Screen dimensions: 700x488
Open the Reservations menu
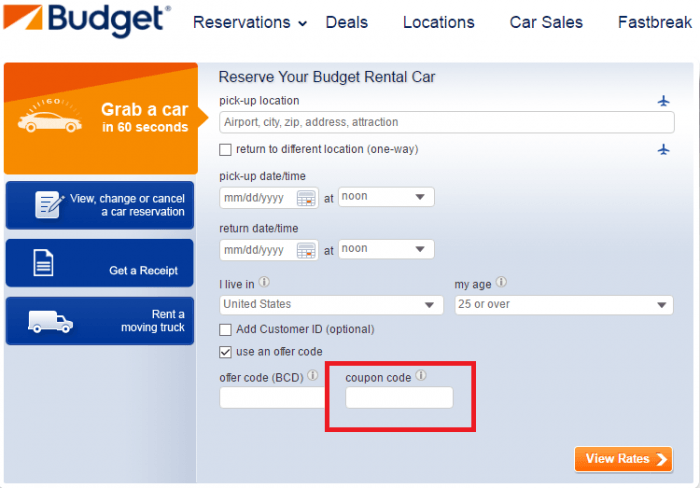(x=250, y=22)
